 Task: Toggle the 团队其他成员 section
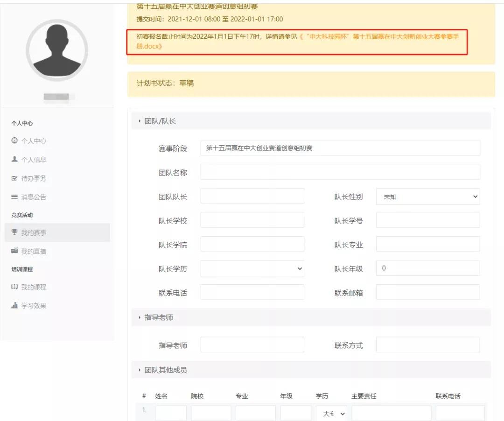(165, 370)
